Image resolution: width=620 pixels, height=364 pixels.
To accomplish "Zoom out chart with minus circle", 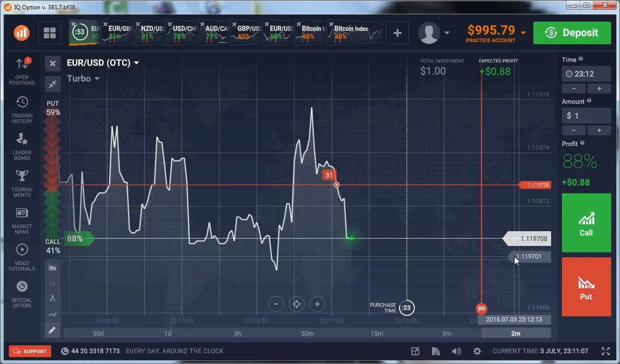I will pos(276,304).
